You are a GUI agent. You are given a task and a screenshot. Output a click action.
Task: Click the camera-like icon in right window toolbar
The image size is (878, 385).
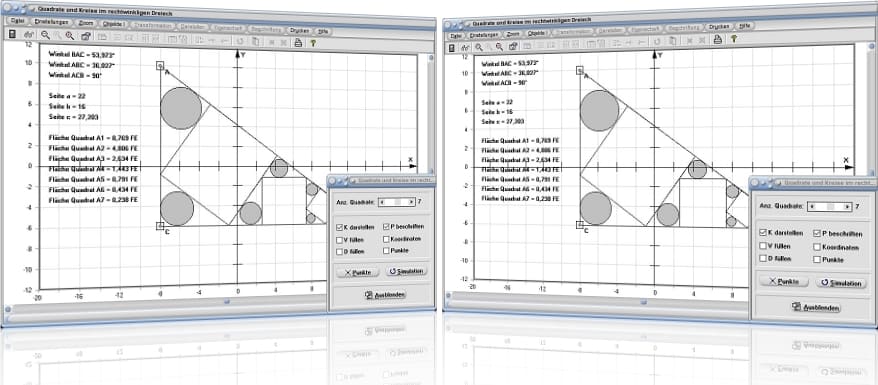click(513, 46)
